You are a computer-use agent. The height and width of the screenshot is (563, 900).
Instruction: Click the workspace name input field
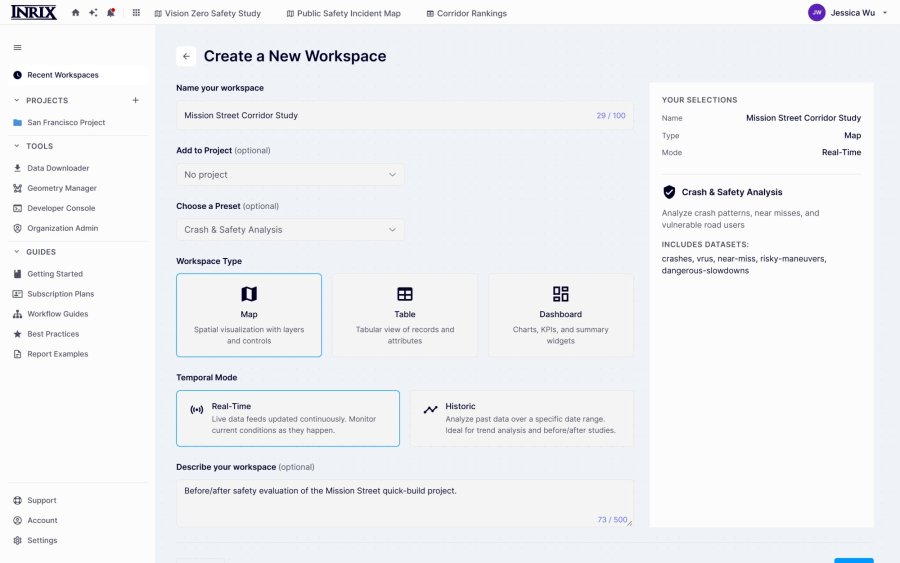tap(405, 115)
